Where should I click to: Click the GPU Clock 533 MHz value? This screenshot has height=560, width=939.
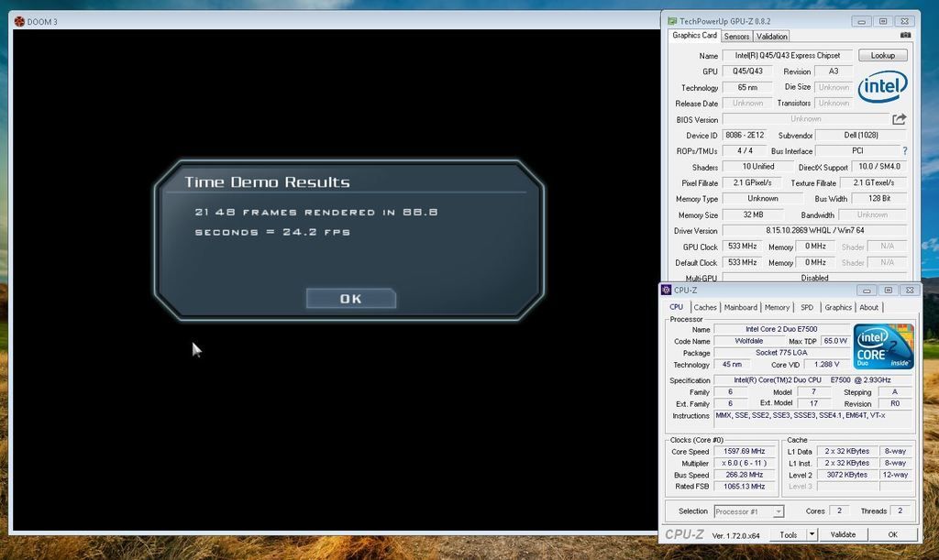pos(742,247)
